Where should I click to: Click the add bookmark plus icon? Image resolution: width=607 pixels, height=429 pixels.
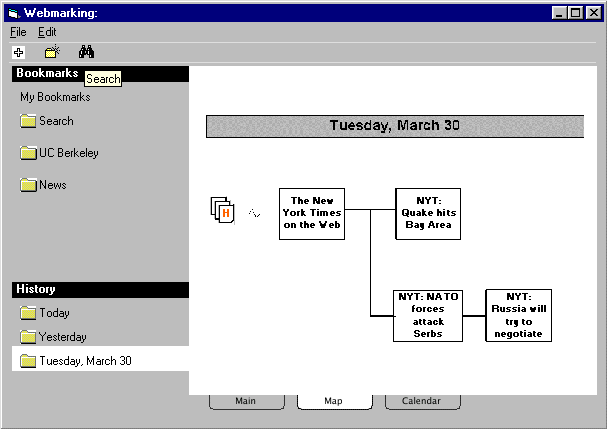18,52
